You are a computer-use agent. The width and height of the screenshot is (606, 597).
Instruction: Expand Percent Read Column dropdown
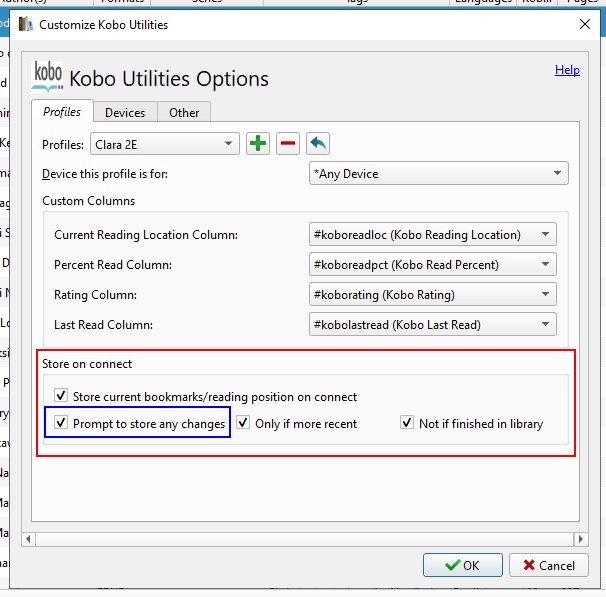[x=432, y=264]
